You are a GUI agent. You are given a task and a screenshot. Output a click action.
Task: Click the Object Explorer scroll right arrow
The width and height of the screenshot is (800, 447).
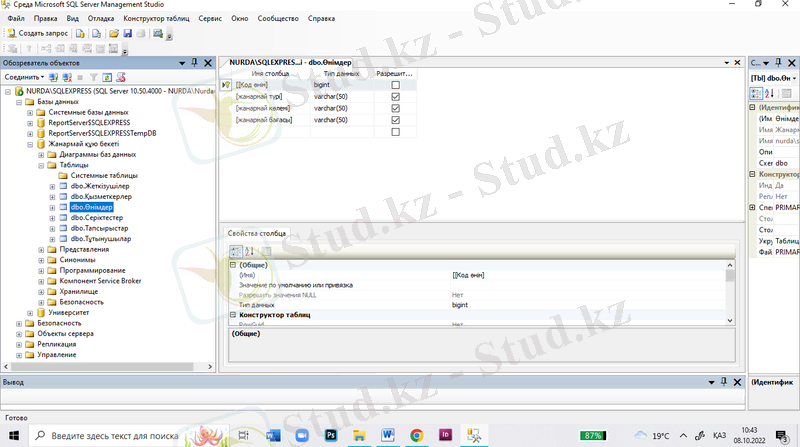[x=210, y=366]
